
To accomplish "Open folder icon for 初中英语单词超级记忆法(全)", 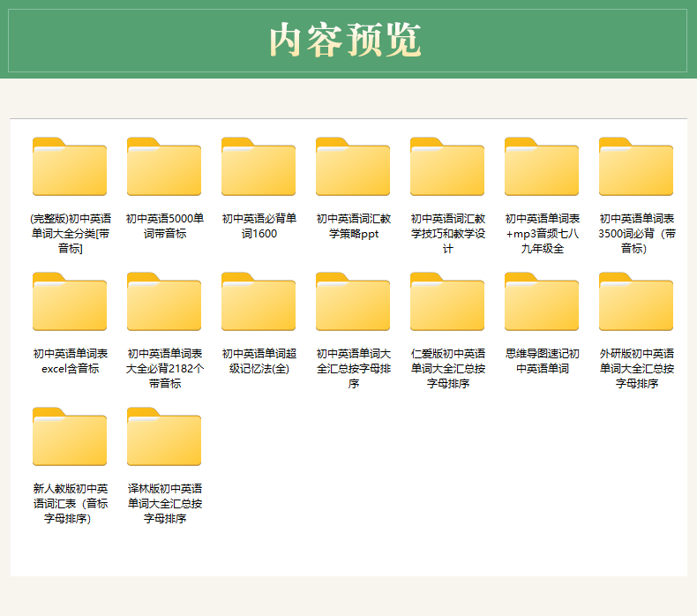I will (259, 302).
